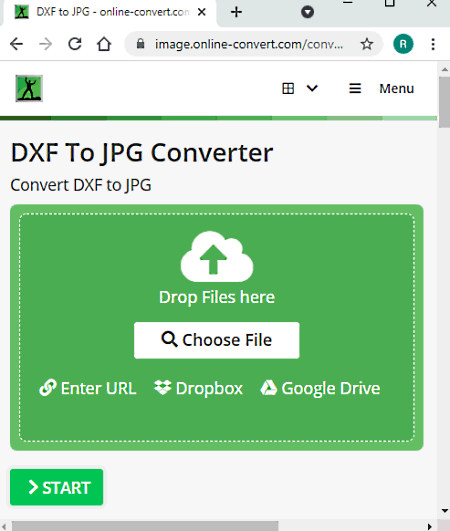The height and width of the screenshot is (531, 450).
Task: Click the green START button
Action: point(57,487)
